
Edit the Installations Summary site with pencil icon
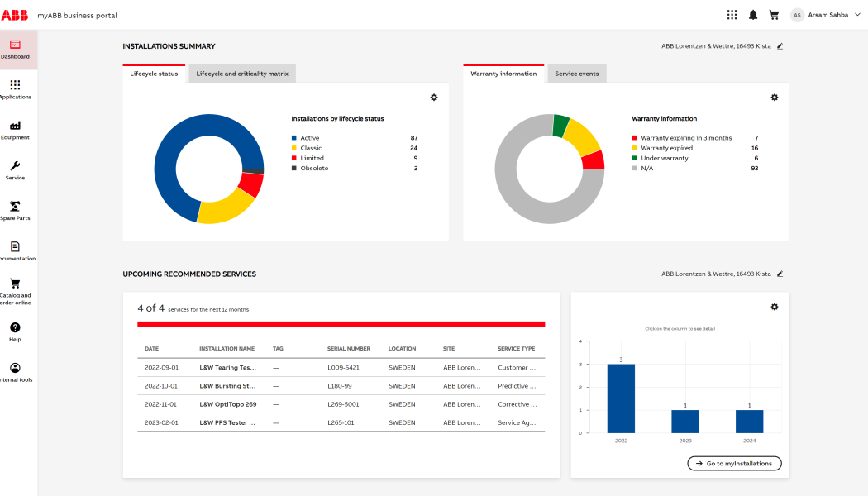780,46
